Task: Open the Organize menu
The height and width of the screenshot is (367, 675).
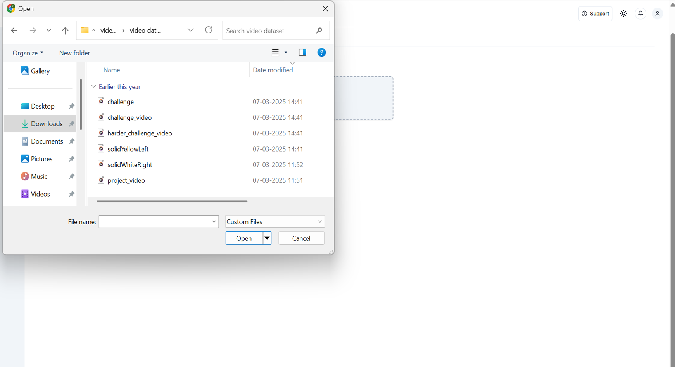Action: [x=28, y=53]
